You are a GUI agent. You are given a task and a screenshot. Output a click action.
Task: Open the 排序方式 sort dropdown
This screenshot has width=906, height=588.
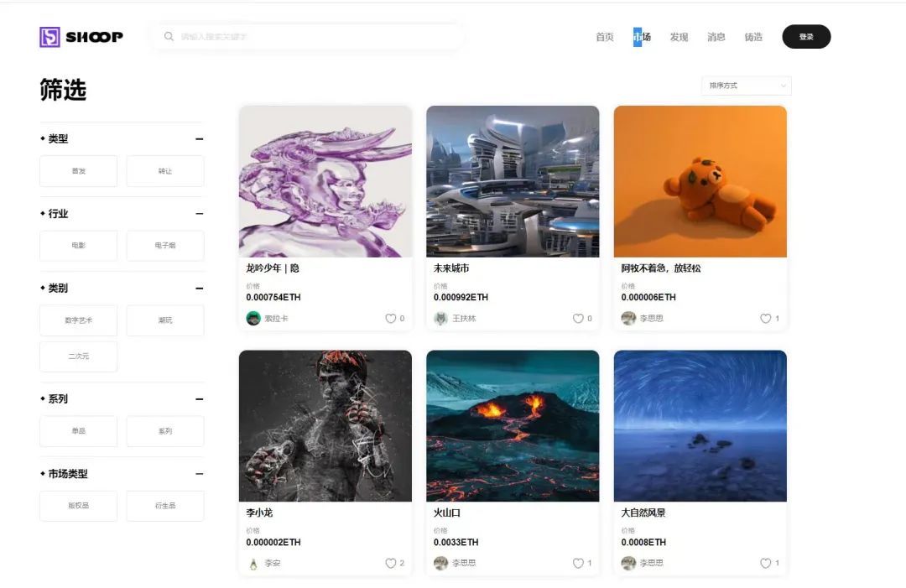click(x=747, y=86)
